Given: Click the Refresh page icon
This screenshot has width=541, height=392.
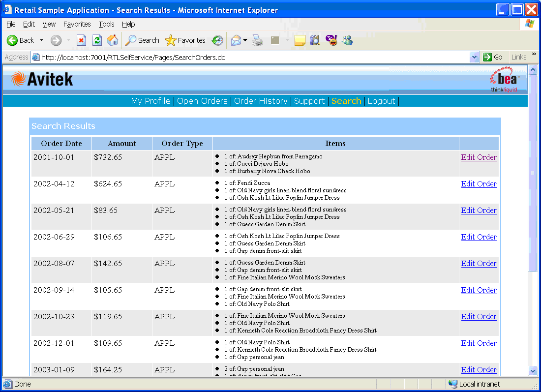Looking at the screenshot, I should pos(97,40).
